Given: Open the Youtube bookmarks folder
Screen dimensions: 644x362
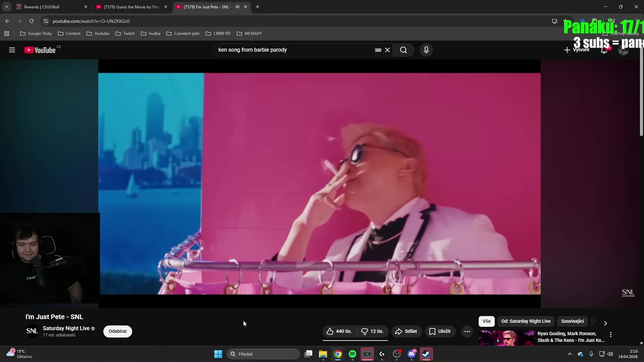Looking at the screenshot, I should pos(98,34).
